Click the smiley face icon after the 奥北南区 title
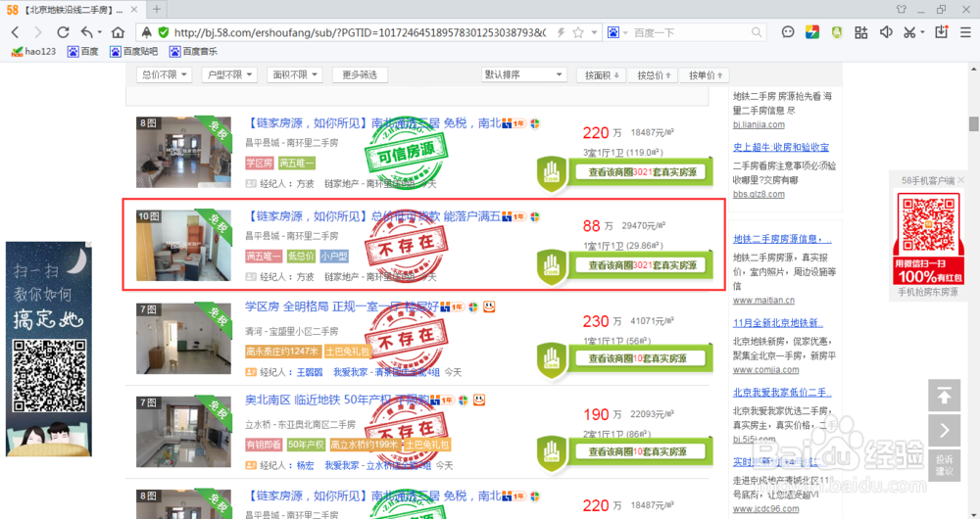 [x=479, y=400]
